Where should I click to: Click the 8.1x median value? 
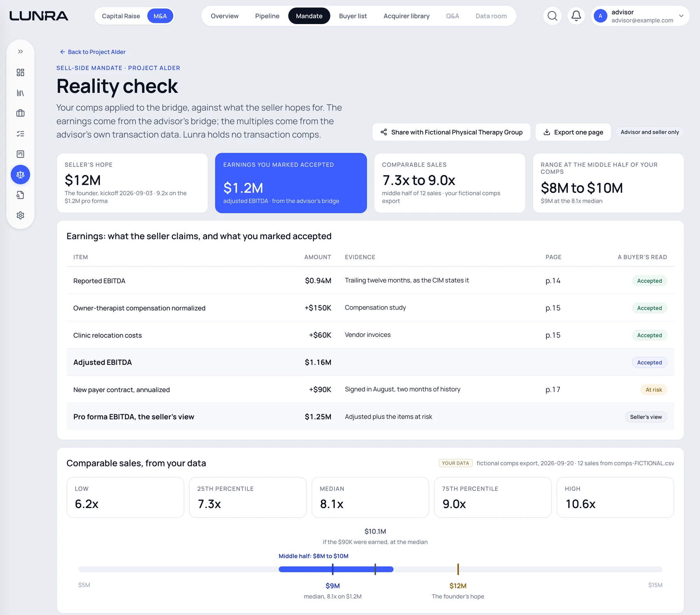tap(332, 504)
